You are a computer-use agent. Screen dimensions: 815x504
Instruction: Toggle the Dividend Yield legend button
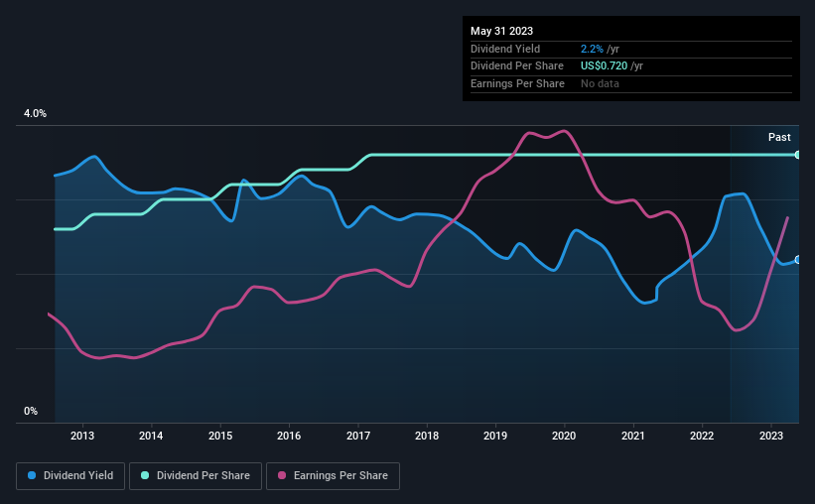[70, 476]
